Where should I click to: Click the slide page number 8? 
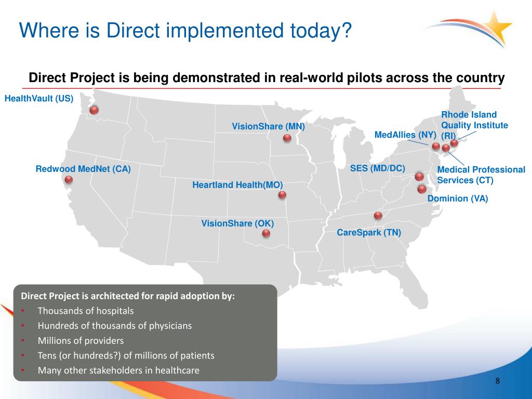pos(498,381)
